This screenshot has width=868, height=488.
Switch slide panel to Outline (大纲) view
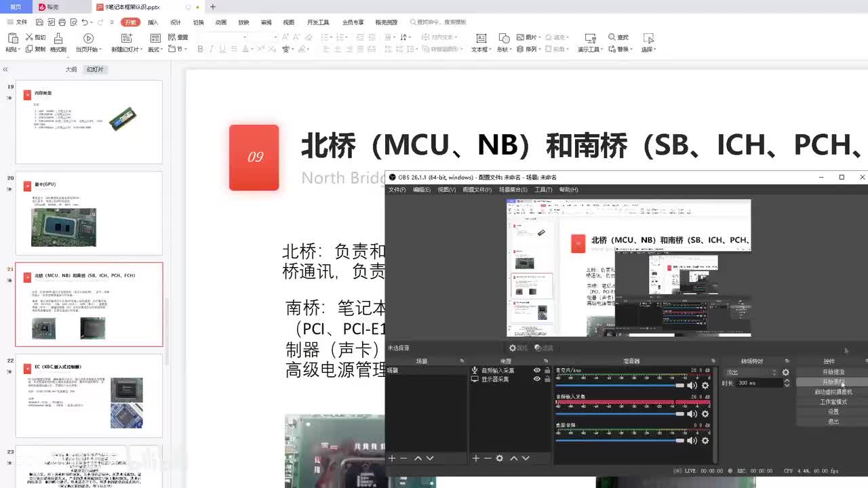pyautogui.click(x=71, y=69)
